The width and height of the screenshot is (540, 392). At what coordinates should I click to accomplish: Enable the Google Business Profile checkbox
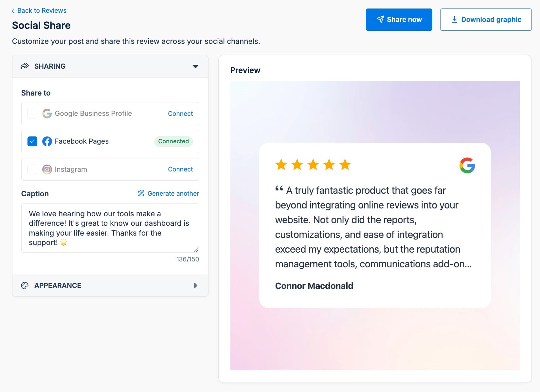[x=32, y=114]
